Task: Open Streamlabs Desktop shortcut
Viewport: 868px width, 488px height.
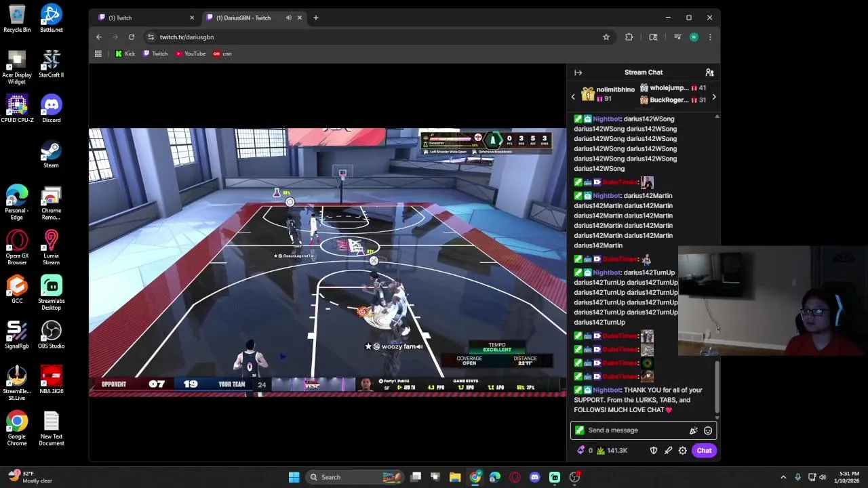Action: click(52, 293)
